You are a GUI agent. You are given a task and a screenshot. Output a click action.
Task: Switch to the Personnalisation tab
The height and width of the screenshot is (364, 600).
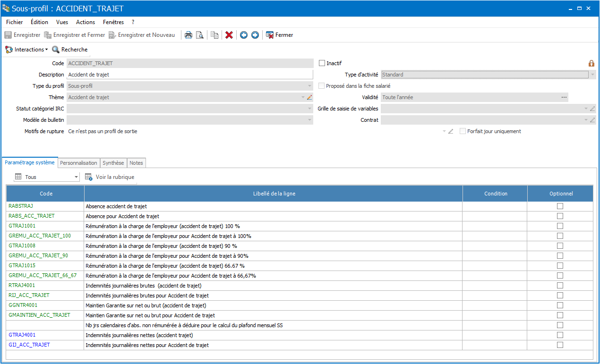click(79, 163)
